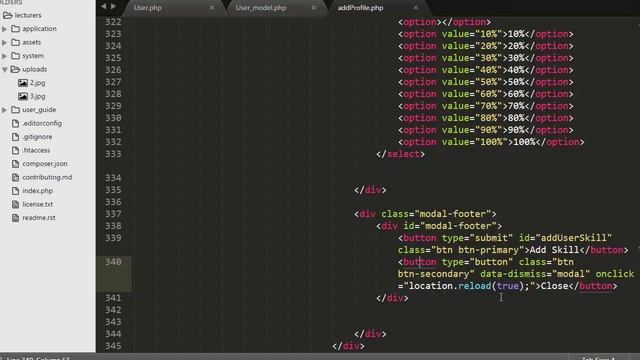Select the addProfile.php tab

360,8
